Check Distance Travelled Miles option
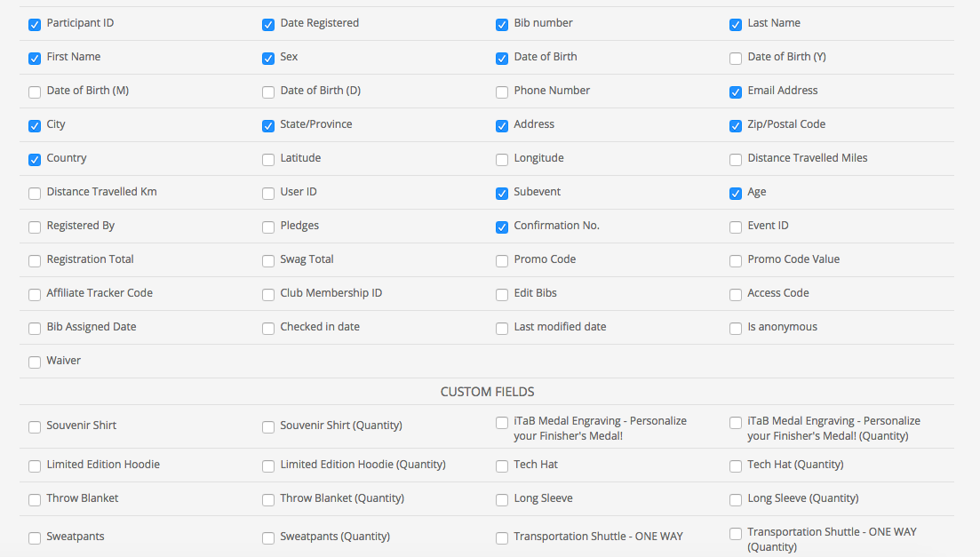Viewport: 980px width, 557px height. [736, 160]
